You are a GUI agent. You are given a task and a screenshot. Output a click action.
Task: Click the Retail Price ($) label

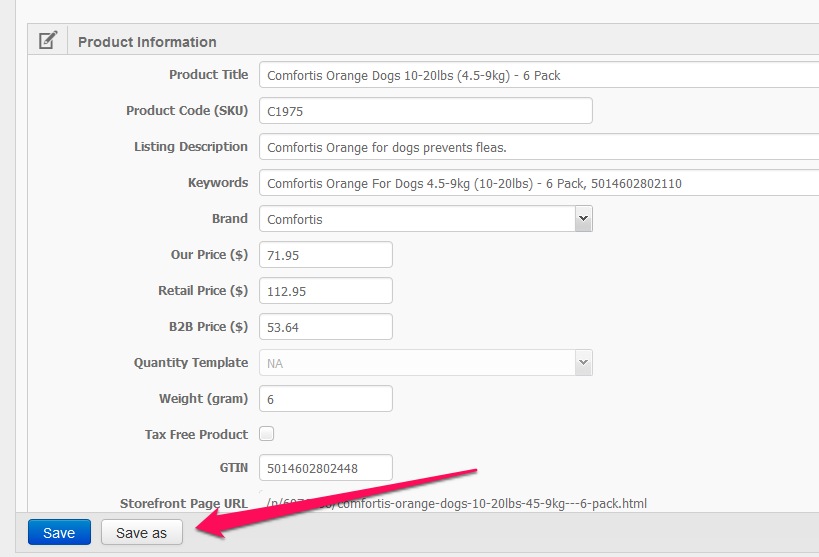pyautogui.click(x=203, y=291)
